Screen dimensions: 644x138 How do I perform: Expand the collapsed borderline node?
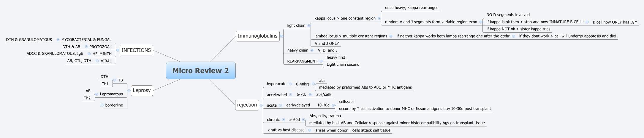pos(102,105)
